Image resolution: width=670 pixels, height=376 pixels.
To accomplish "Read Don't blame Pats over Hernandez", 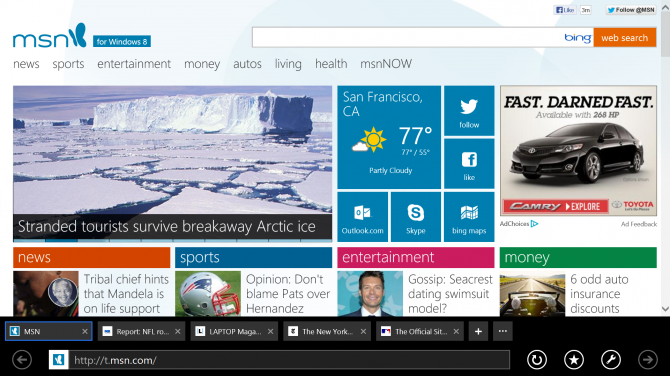I will coord(288,294).
